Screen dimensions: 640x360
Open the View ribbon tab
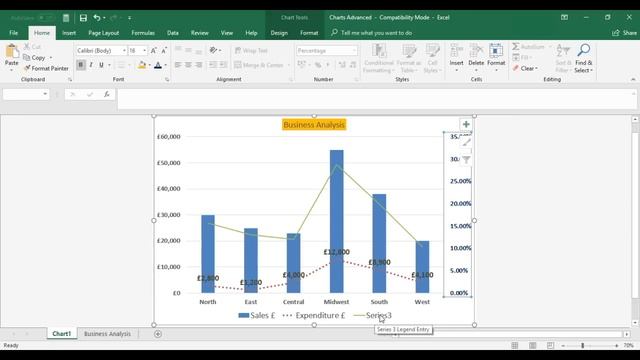(227, 33)
